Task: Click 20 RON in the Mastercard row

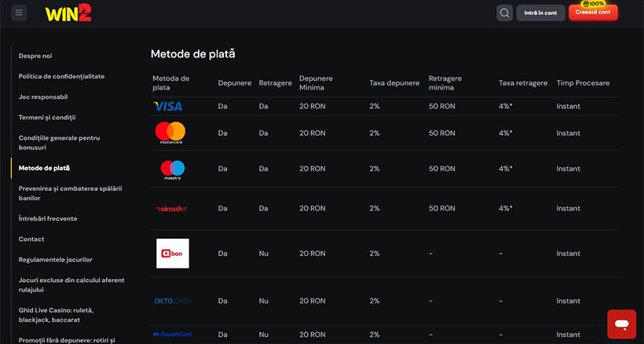Action: click(312, 133)
